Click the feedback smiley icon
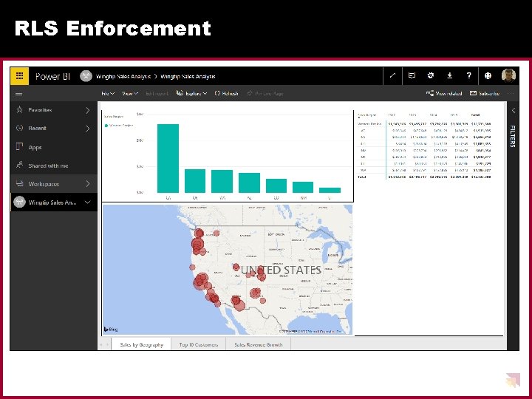Screen dimensions: 532x399 [488, 75]
